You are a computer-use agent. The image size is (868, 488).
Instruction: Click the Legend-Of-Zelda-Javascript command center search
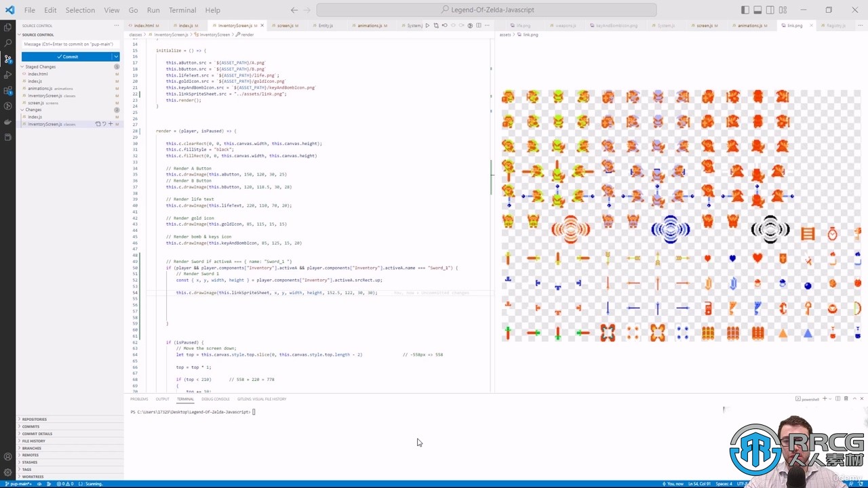click(486, 10)
